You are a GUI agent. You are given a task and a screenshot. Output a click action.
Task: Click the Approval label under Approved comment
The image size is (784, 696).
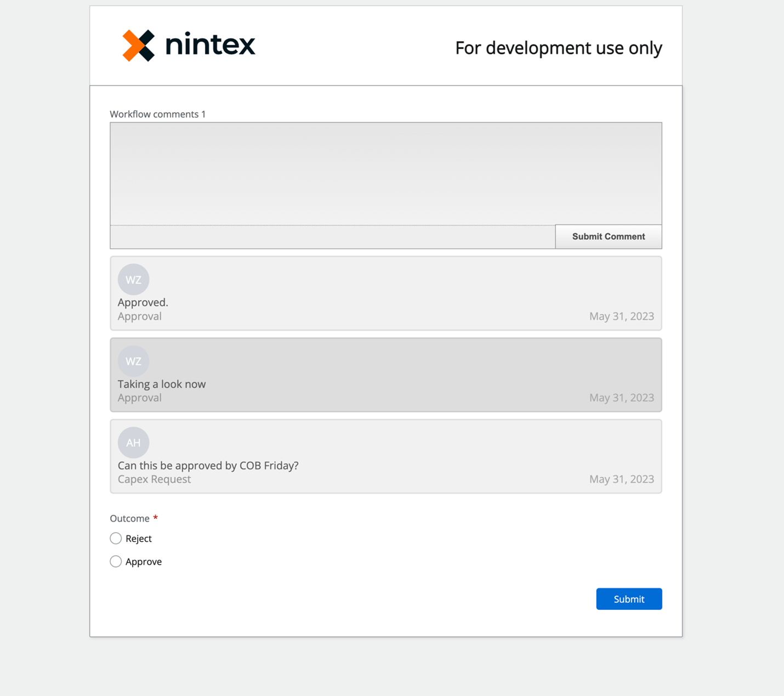[139, 316]
